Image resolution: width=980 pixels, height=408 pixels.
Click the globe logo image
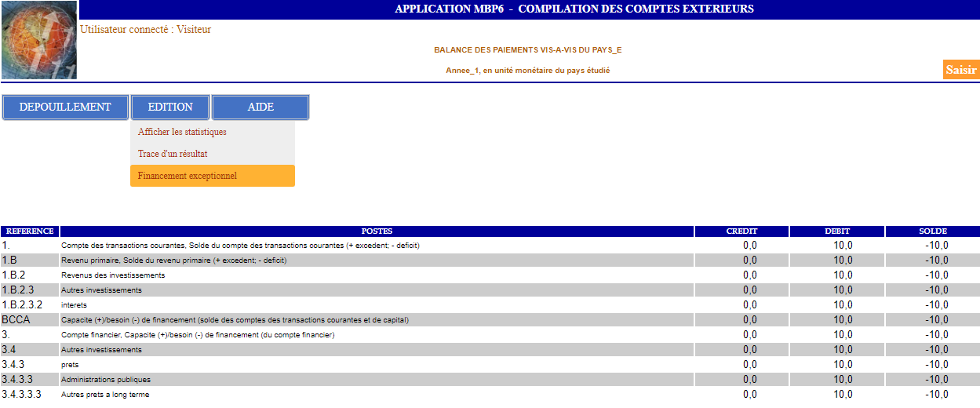(39, 40)
